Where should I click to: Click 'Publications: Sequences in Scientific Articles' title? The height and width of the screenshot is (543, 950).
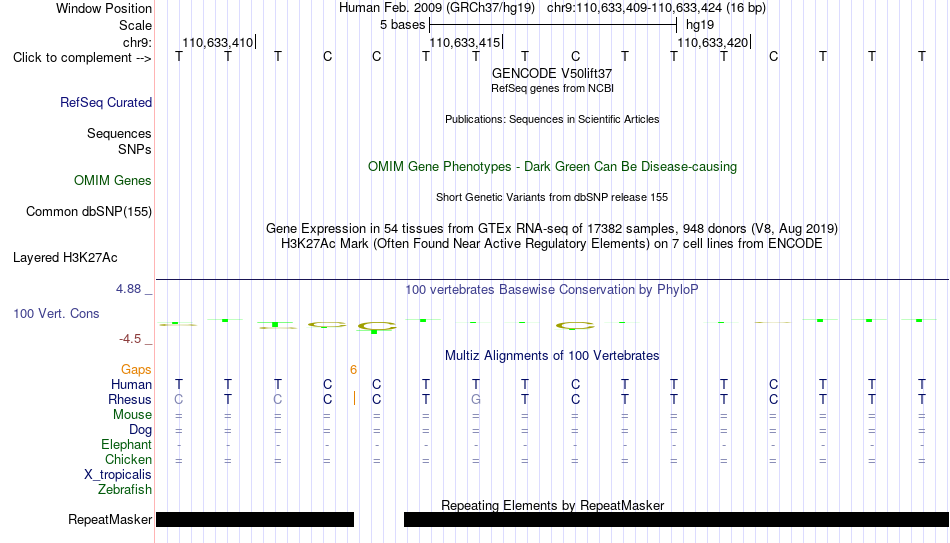(552, 119)
